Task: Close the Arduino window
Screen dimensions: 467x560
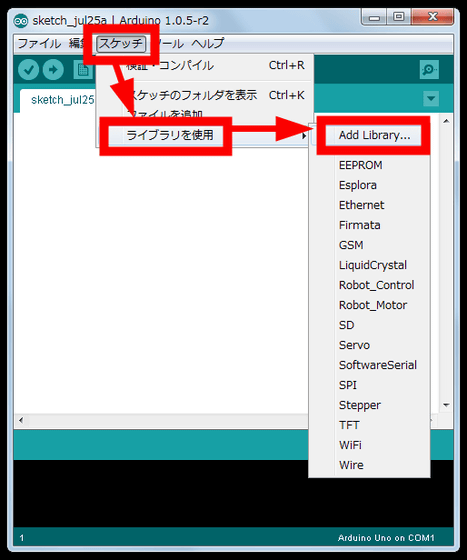Action: point(432,17)
